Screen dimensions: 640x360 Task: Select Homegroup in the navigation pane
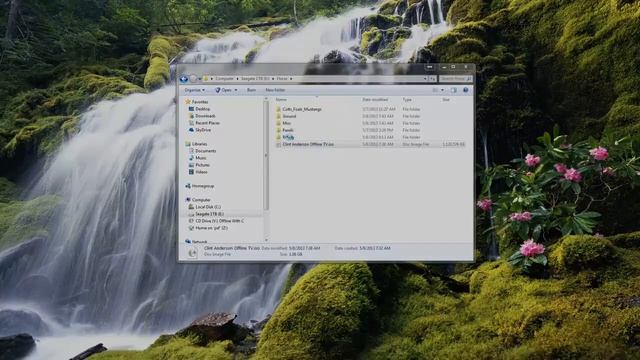pos(200,186)
